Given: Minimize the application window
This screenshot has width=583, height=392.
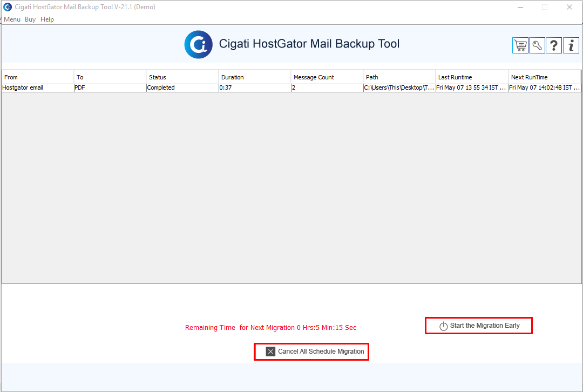Looking at the screenshot, I should [x=520, y=7].
